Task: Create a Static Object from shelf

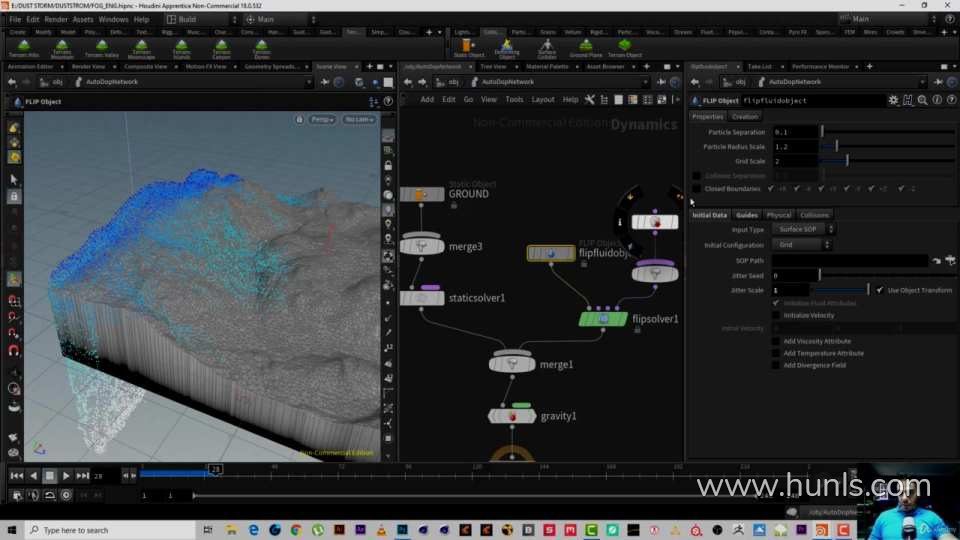Action: pyautogui.click(x=468, y=48)
